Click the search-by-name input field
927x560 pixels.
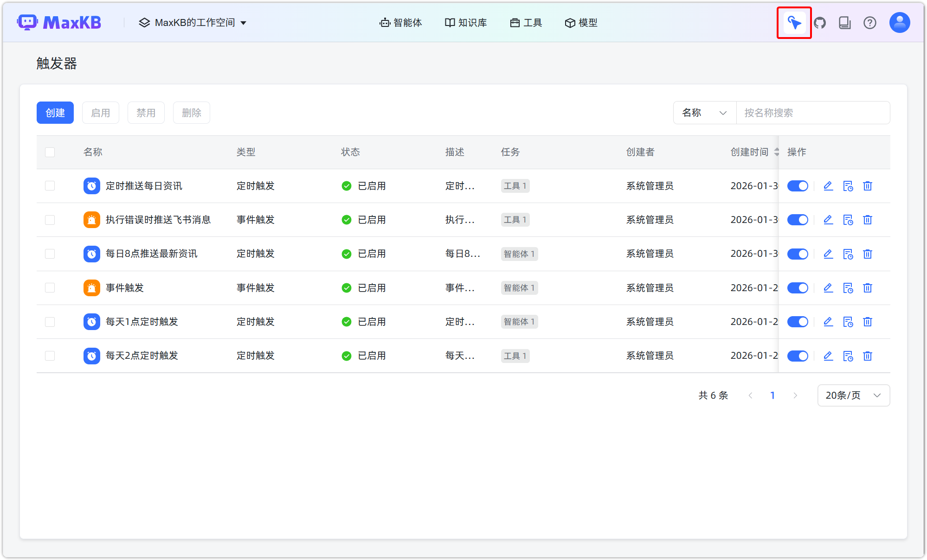pyautogui.click(x=813, y=113)
